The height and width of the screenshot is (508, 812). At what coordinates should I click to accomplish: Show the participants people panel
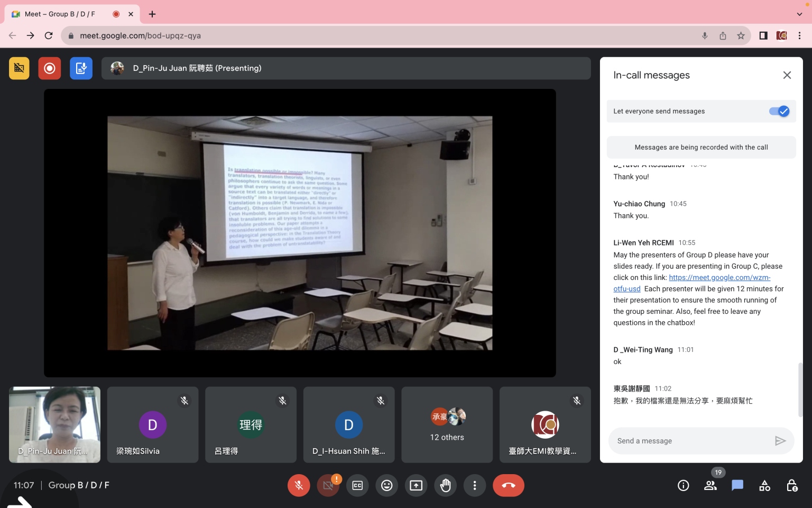[710, 485]
